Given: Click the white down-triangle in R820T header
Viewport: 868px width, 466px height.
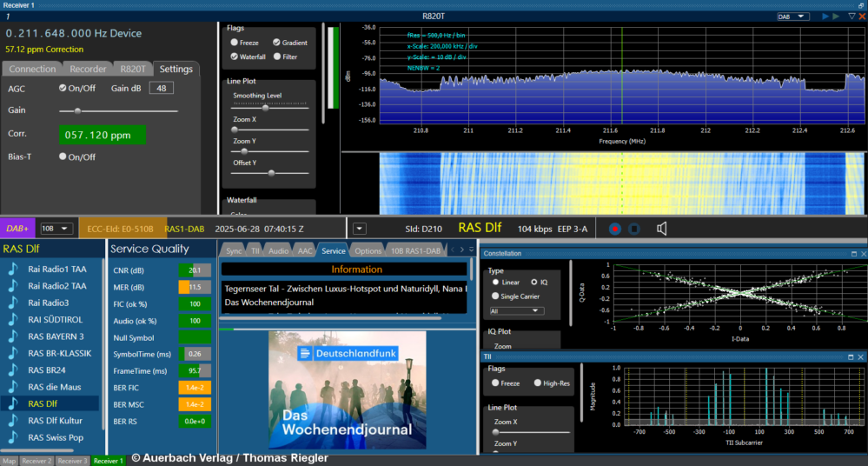Looking at the screenshot, I should (852, 17).
